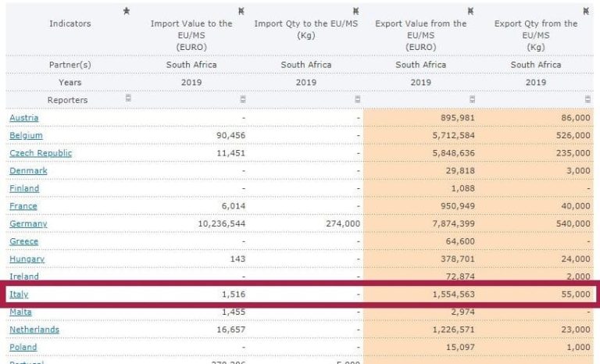Image resolution: width=600 pixels, height=364 pixels.
Task: Click sort icon next to Reporters label
Action: coord(128,98)
